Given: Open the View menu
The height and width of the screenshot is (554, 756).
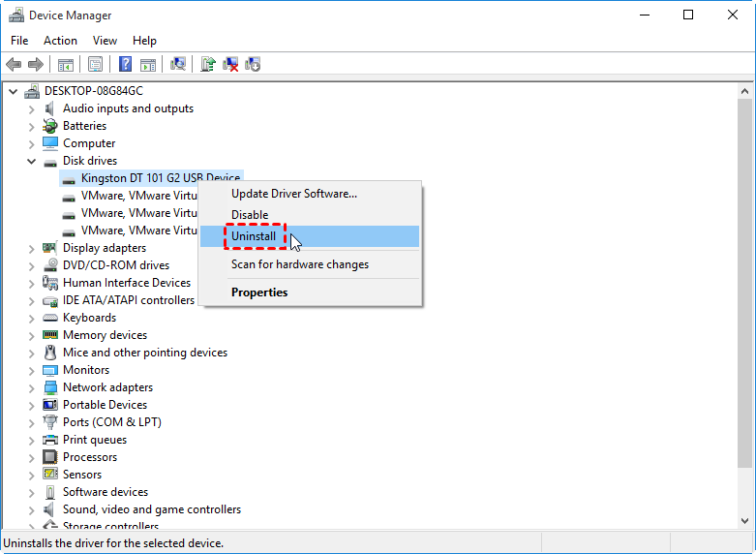Looking at the screenshot, I should 105,41.
